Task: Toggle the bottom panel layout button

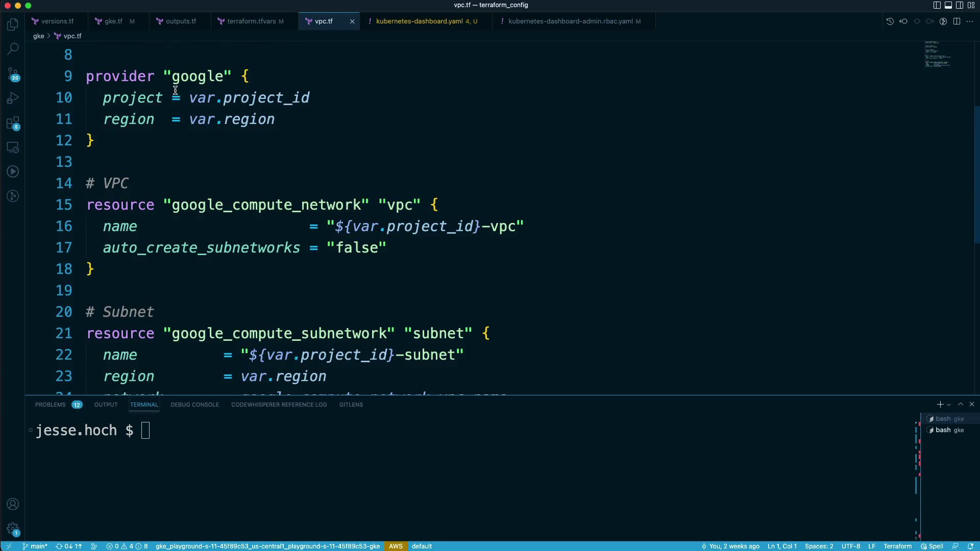Action: pos(948,5)
